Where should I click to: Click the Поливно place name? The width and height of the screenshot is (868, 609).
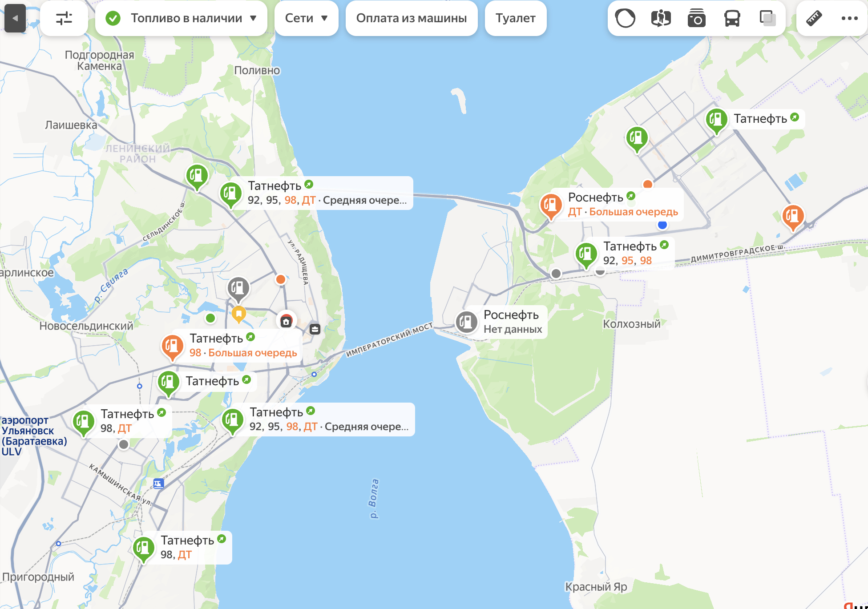[257, 70]
